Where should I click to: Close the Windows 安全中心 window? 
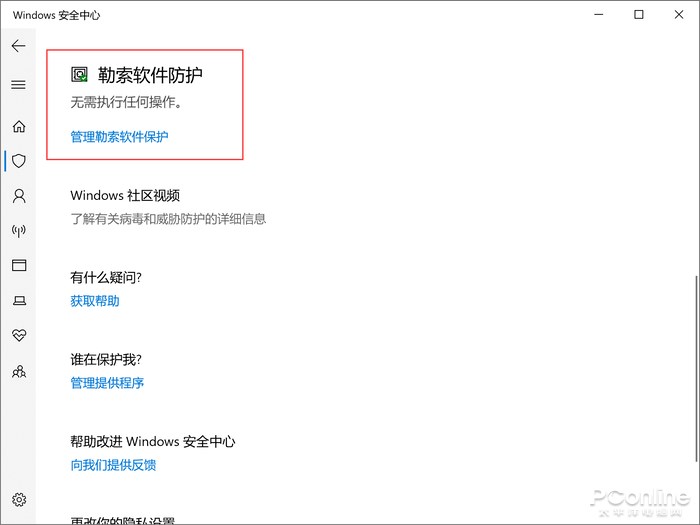coord(679,15)
